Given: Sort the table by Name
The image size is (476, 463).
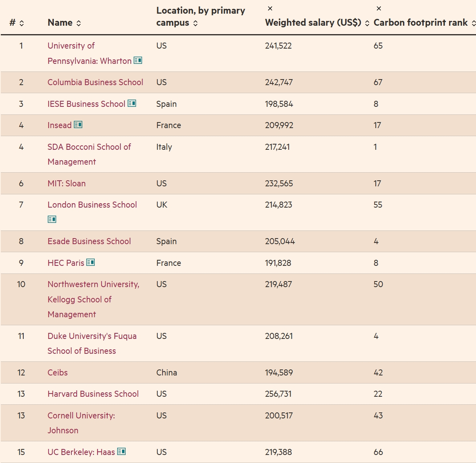Looking at the screenshot, I should 79,23.
